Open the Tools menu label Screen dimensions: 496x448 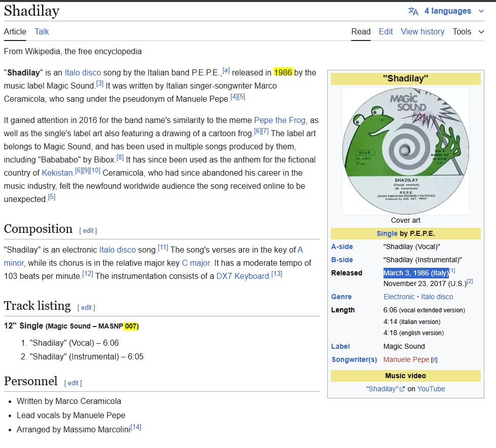coord(462,31)
